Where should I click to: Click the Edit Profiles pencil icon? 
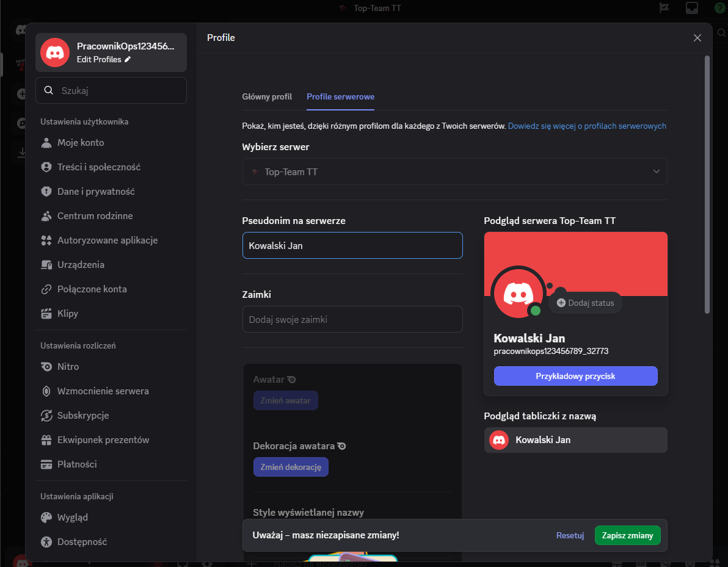coord(128,59)
